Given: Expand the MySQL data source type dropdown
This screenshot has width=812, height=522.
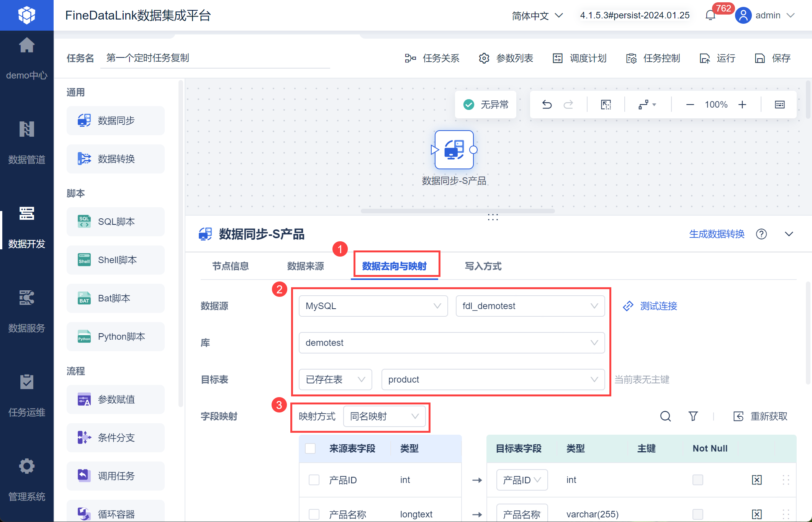Looking at the screenshot, I should [373, 306].
